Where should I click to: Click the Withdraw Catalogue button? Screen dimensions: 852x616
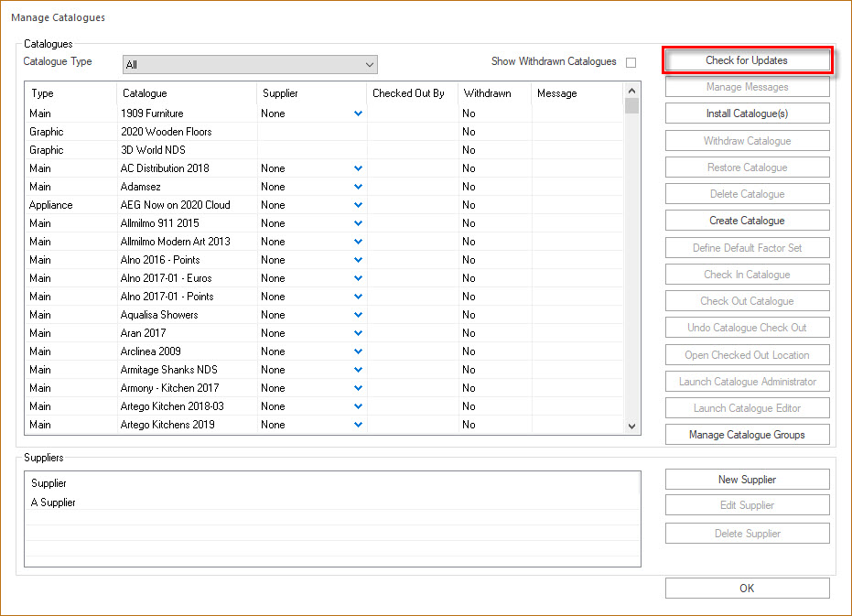[x=747, y=140]
